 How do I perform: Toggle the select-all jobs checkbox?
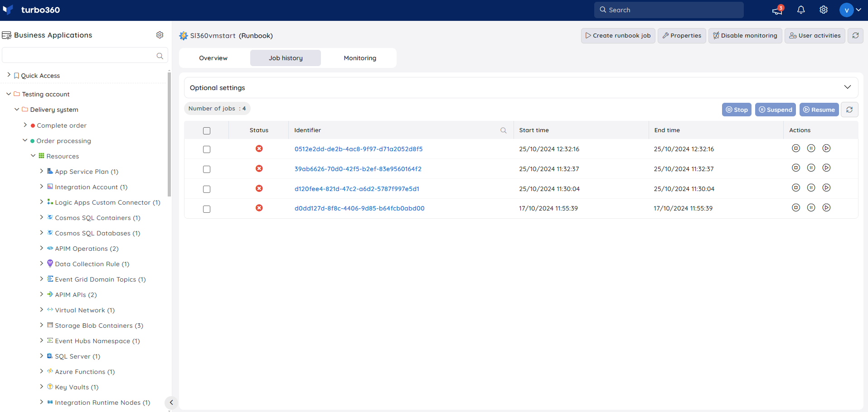207,131
